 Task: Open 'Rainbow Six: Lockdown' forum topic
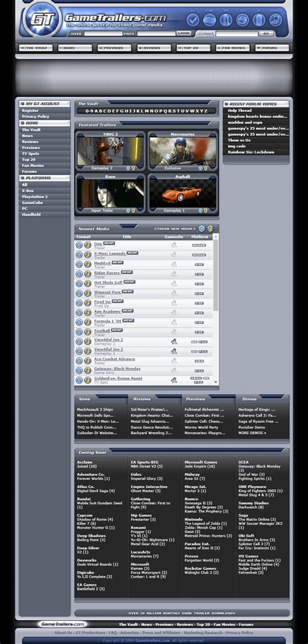[251, 152]
